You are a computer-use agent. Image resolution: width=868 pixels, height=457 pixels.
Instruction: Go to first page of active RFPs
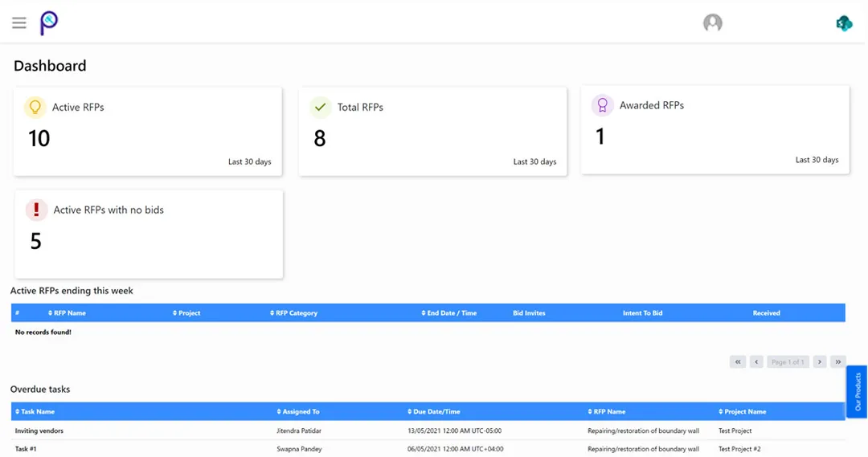738,362
